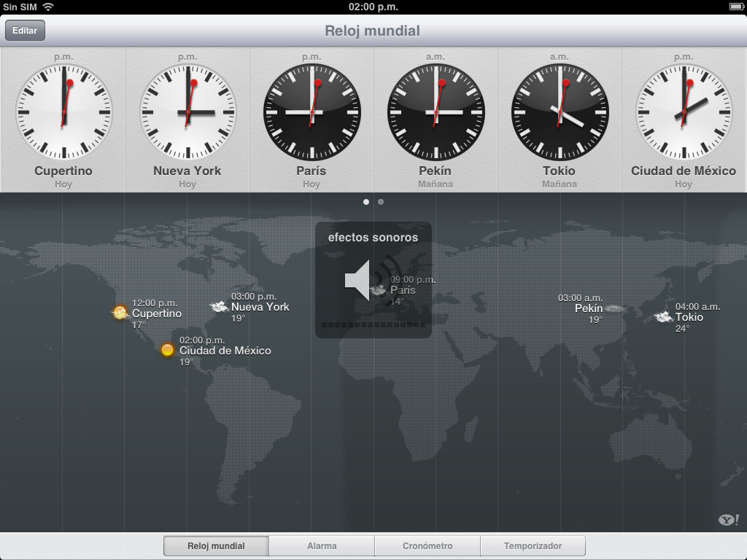Select the Reloj mundial tab
The image size is (747, 560).
(x=216, y=546)
